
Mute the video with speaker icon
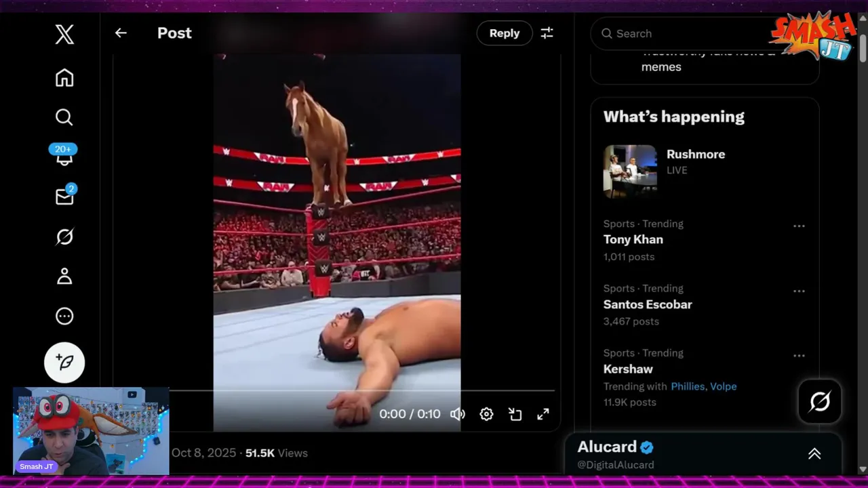[x=458, y=414]
